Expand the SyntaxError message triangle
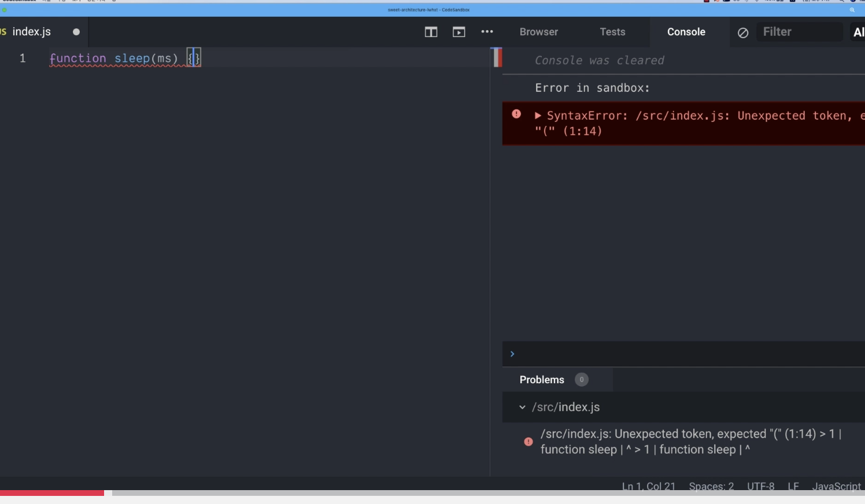The image size is (865, 504). [538, 116]
